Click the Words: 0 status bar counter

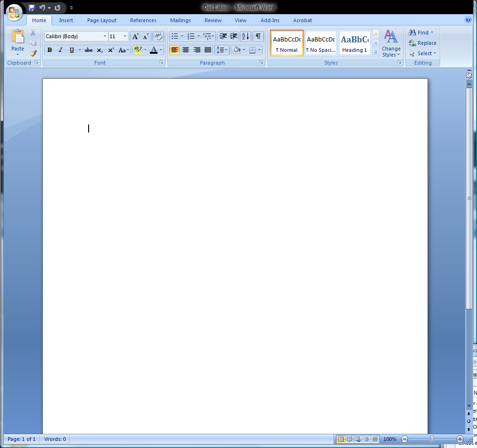coord(55,439)
